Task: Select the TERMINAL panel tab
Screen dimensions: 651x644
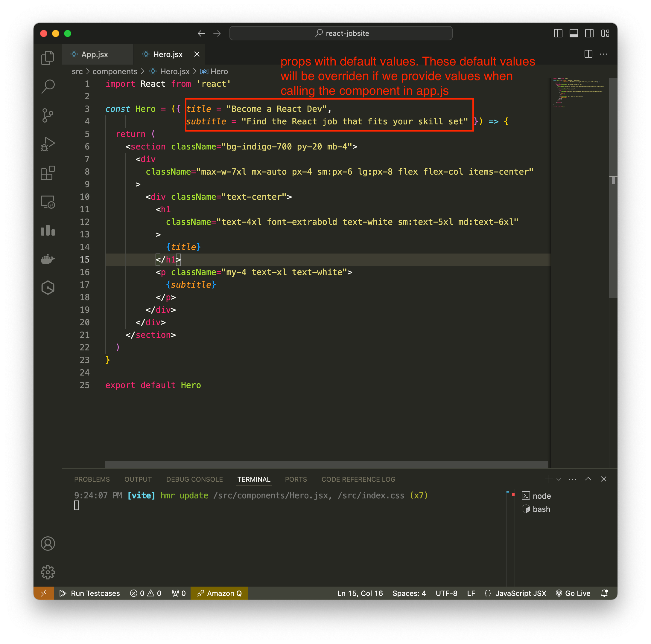Action: [x=254, y=479]
